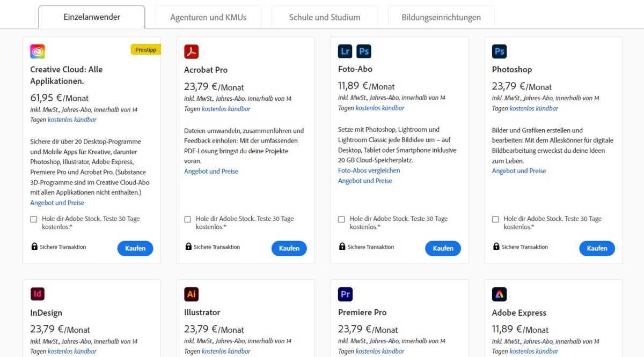
Task: Click Kaufen button for Acrobat Pro
Action: click(289, 248)
